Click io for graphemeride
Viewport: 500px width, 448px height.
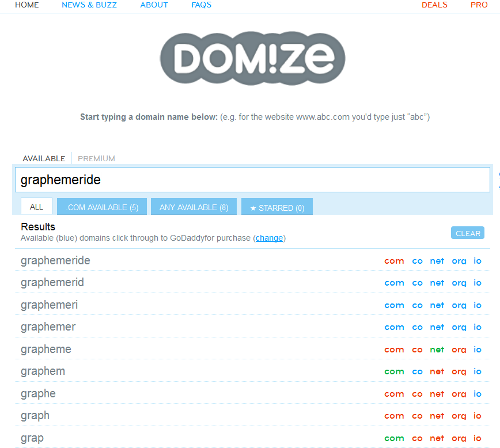tap(478, 261)
